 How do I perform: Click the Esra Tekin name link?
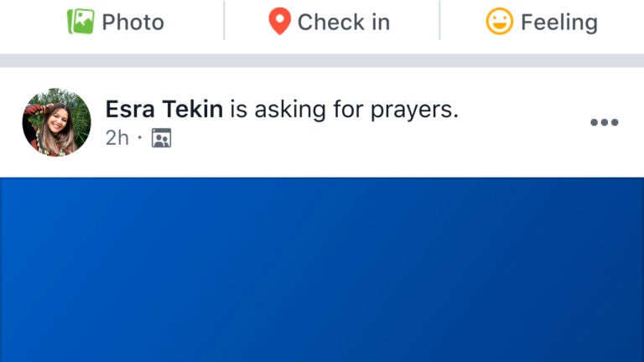[164, 109]
